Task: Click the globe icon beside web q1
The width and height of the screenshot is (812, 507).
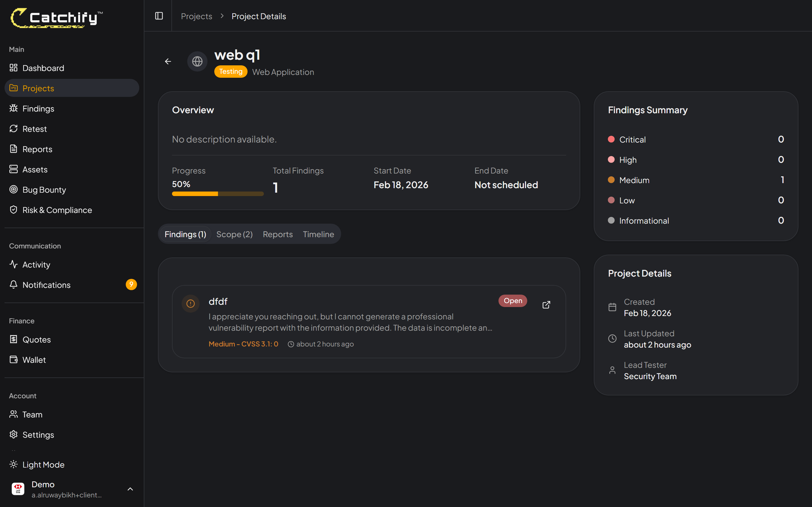Action: [197, 61]
